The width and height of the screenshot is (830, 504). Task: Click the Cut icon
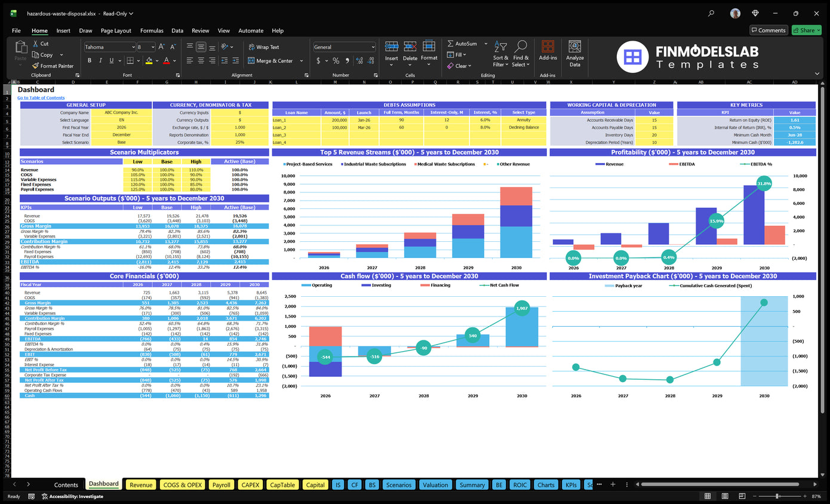pos(41,44)
